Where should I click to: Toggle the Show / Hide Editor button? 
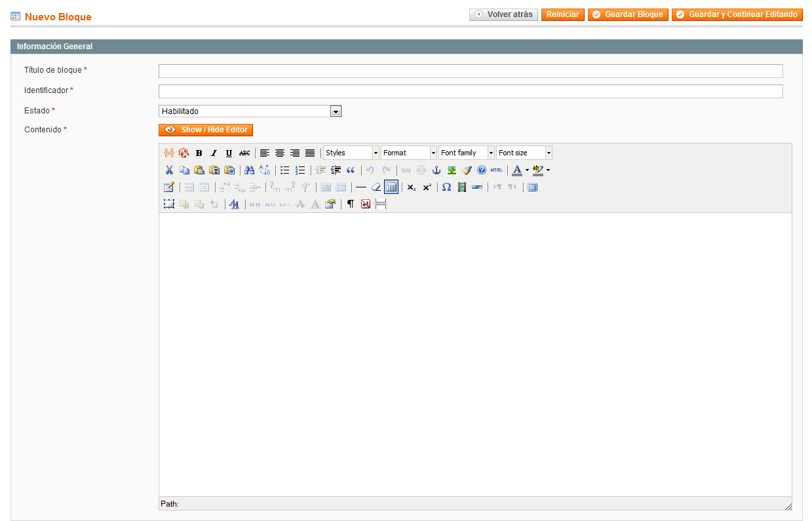206,130
